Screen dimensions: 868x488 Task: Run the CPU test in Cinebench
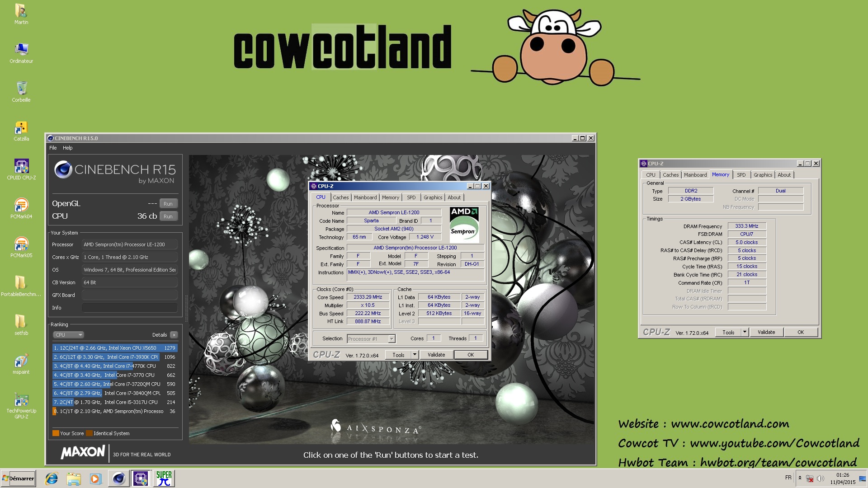click(168, 216)
